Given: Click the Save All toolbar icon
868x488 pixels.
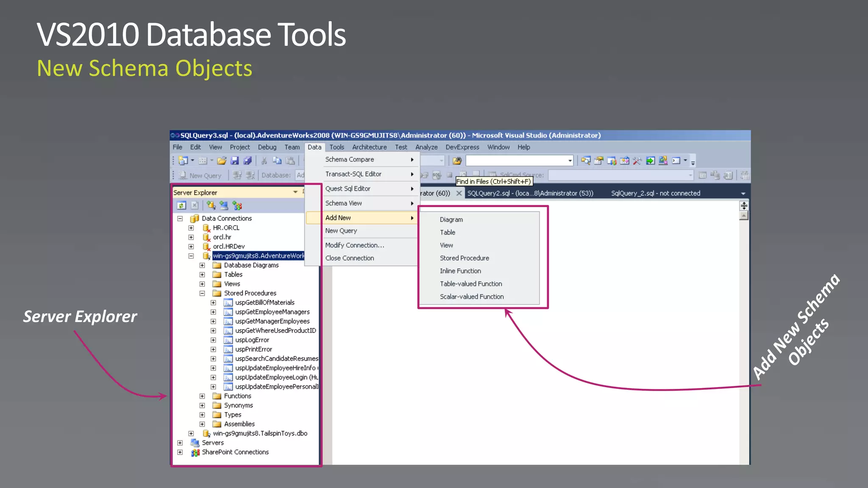Looking at the screenshot, I should (248, 161).
